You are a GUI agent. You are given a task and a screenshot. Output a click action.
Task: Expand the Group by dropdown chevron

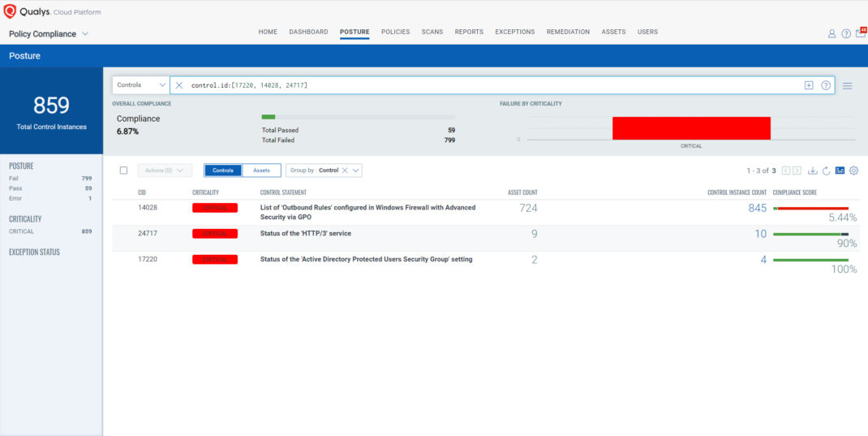[x=356, y=171]
